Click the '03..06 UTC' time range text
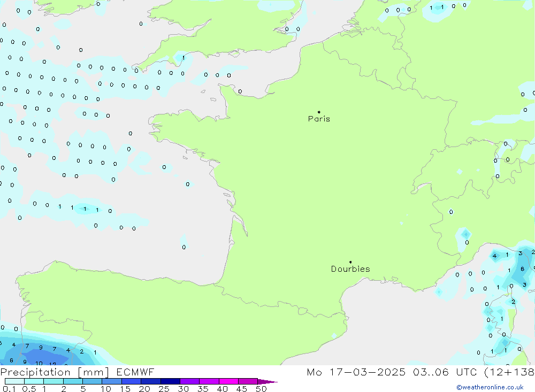The width and height of the screenshot is (535, 392). pyautogui.click(x=445, y=372)
